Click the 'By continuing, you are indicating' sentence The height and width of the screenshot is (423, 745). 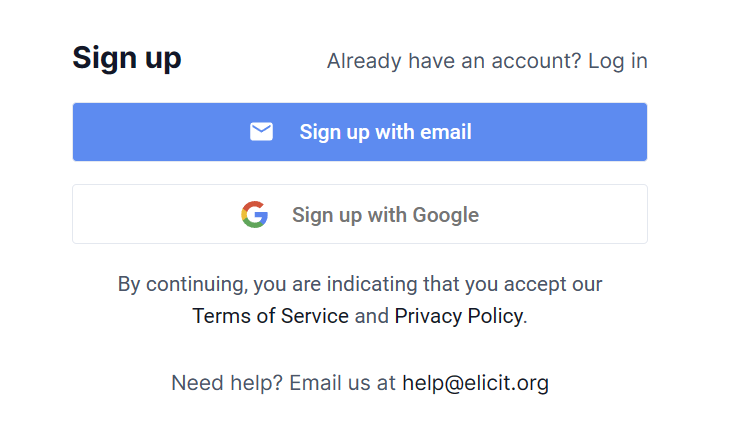pos(360,284)
